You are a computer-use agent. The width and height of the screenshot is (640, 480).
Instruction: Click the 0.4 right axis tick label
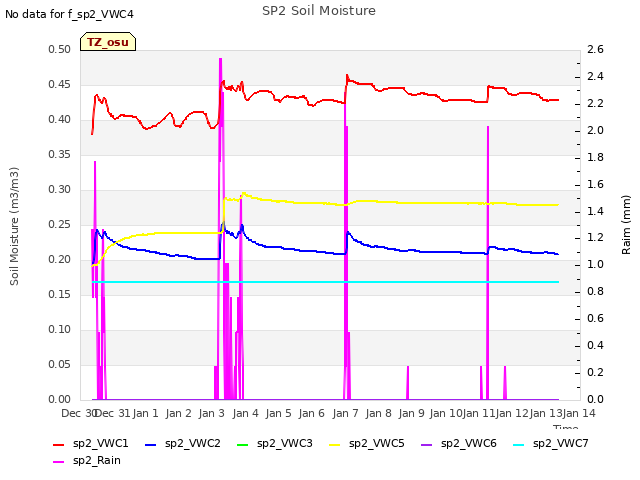point(596,345)
